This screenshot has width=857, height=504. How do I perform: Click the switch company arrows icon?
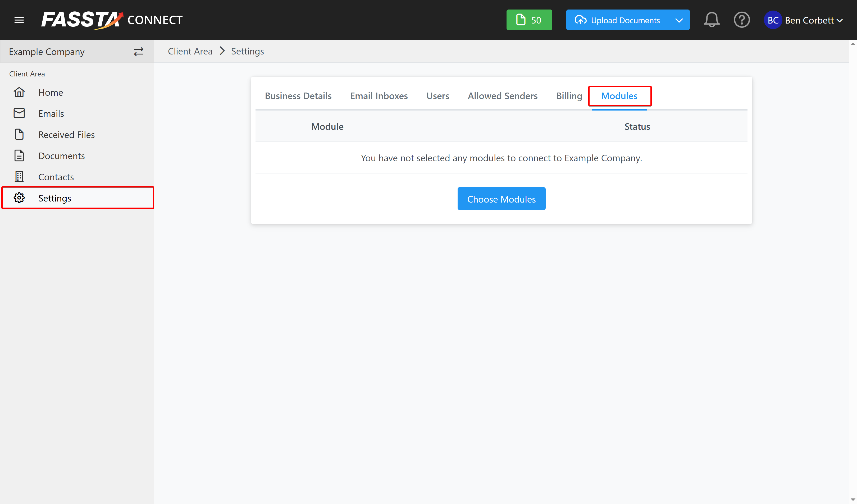tap(138, 52)
